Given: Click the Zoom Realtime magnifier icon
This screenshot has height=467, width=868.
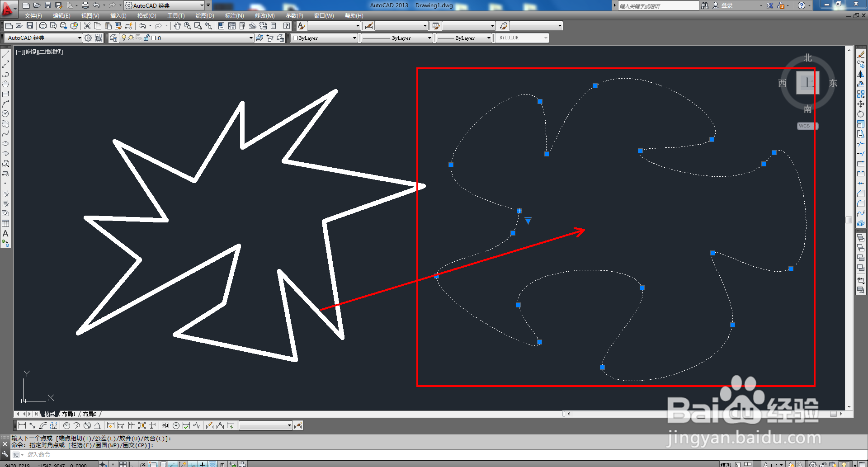Looking at the screenshot, I should click(x=187, y=26).
